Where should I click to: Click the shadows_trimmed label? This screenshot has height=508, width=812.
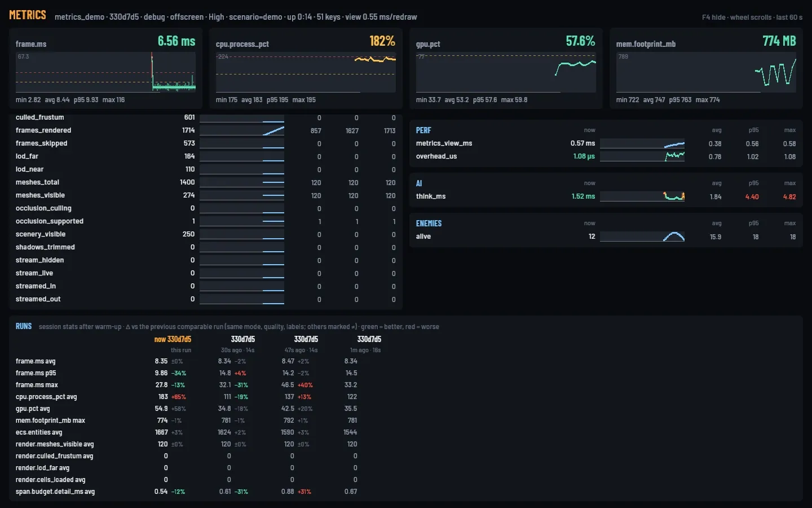pos(45,247)
